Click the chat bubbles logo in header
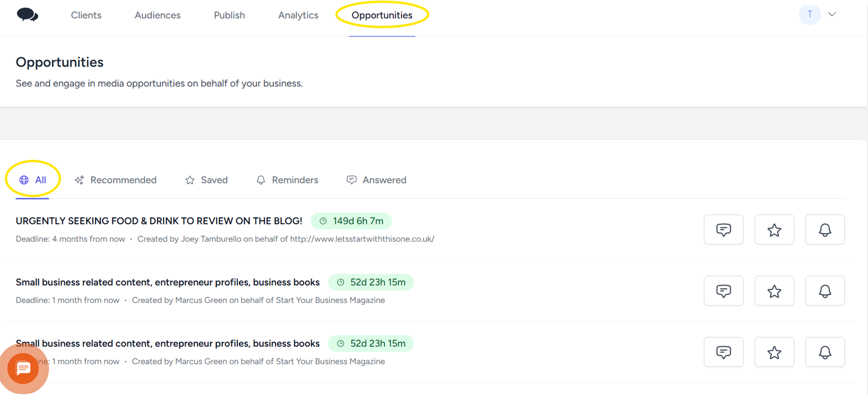The height and width of the screenshot is (395, 868). pyautogui.click(x=27, y=15)
